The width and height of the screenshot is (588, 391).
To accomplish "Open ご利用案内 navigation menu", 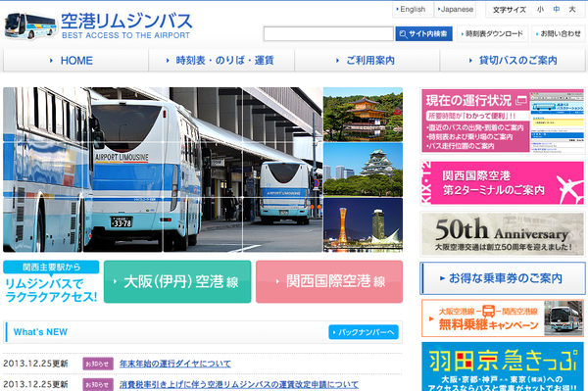I will tap(367, 61).
